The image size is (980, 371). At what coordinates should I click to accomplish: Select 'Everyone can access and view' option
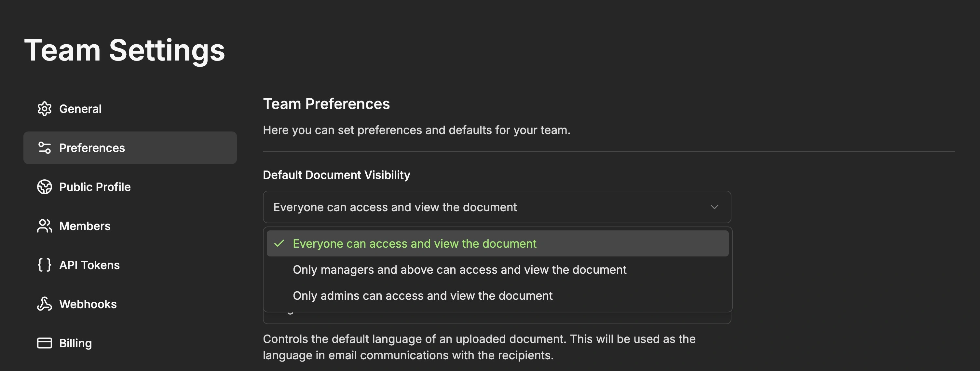pyautogui.click(x=414, y=243)
